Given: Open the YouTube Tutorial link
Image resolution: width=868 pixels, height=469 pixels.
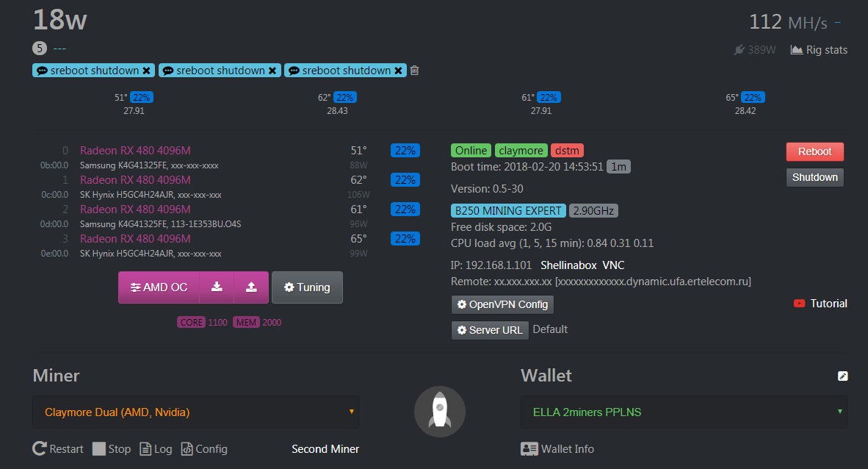Looking at the screenshot, I should coord(821,304).
